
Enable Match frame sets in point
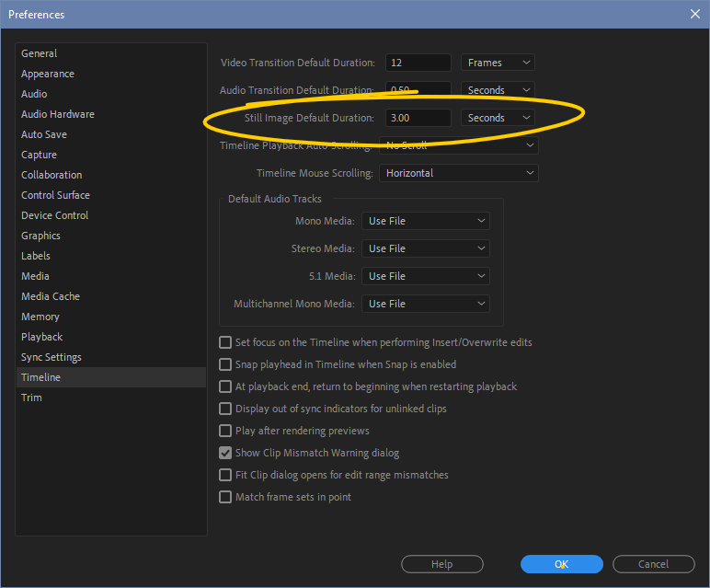tap(225, 497)
